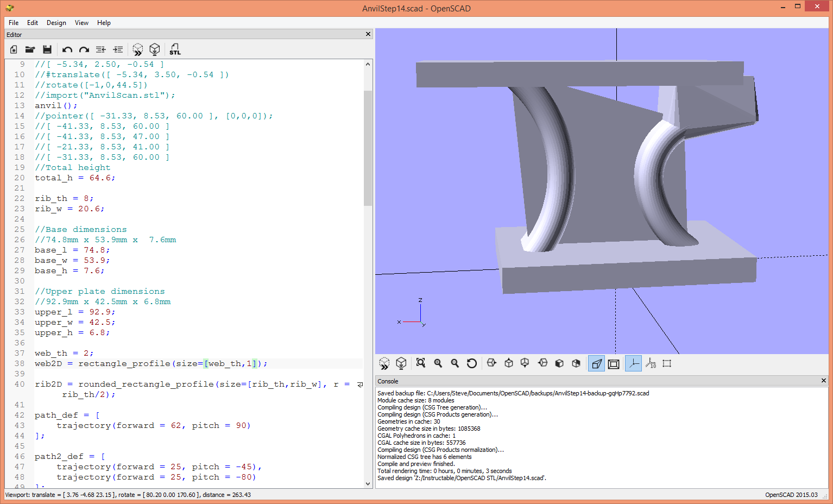The image size is (833, 504).
Task: Click the Export as STL icon
Action: (175, 49)
